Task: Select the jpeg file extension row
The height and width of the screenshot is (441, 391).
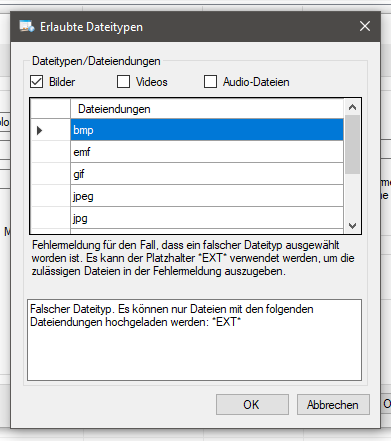Action: [x=207, y=196]
